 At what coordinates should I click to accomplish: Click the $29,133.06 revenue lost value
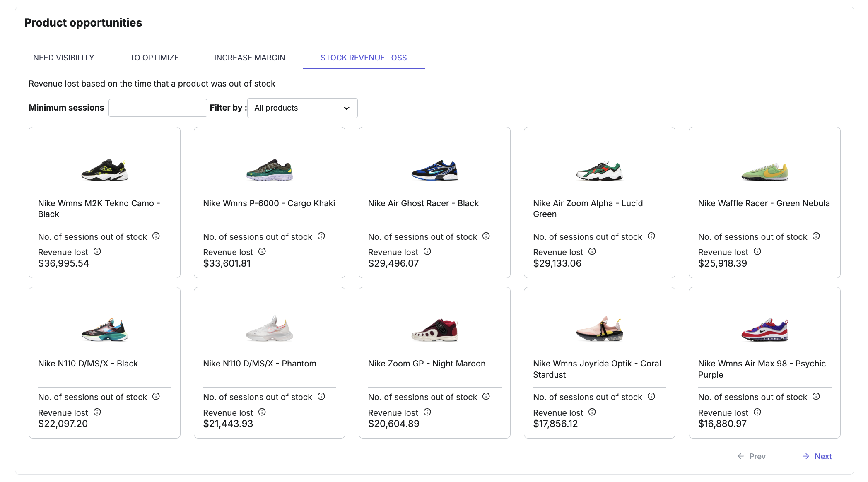point(557,263)
